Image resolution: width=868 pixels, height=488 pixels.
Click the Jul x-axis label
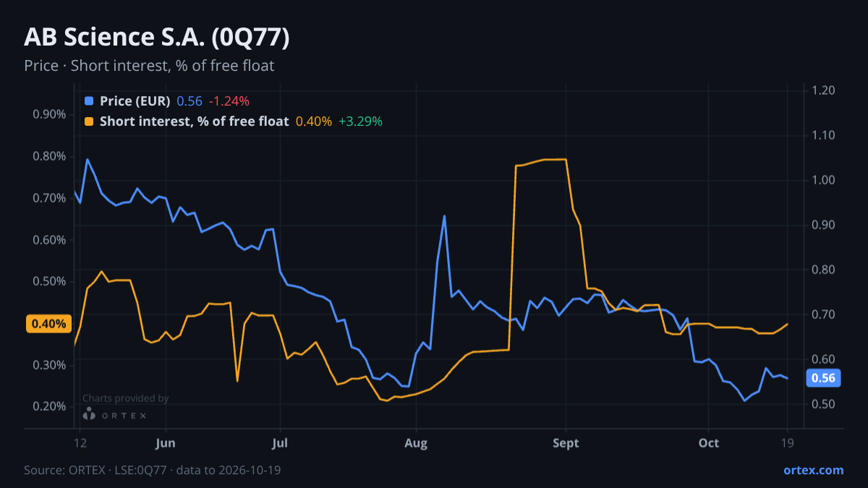(x=280, y=443)
